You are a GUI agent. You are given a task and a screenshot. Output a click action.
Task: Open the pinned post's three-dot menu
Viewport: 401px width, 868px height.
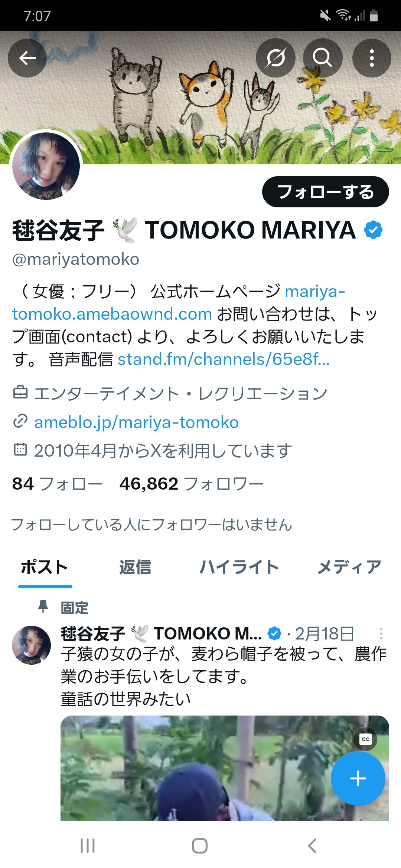point(381,634)
